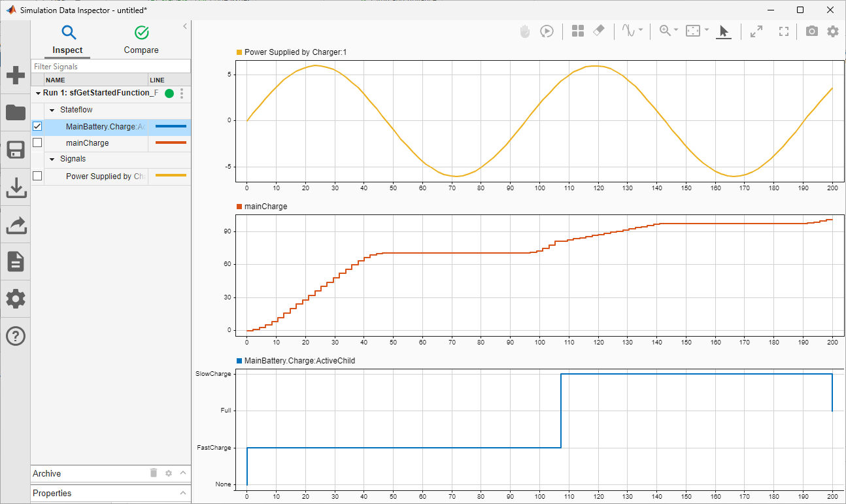Click the Export share-arrow icon
Image resolution: width=846 pixels, height=504 pixels.
pos(15,225)
